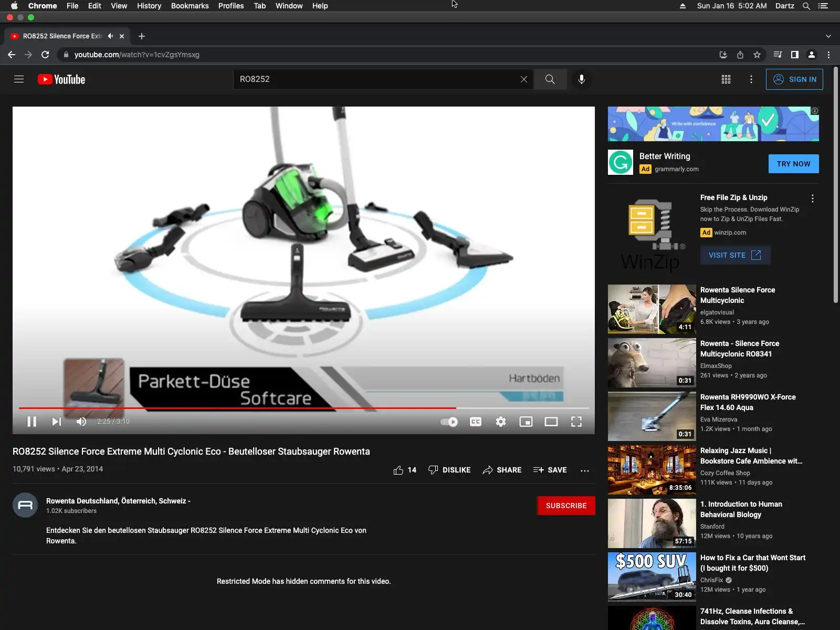840x630 pixels.
Task: Open Rowenta Silence Force Multicyclonic RO8341 video
Action: [740, 349]
